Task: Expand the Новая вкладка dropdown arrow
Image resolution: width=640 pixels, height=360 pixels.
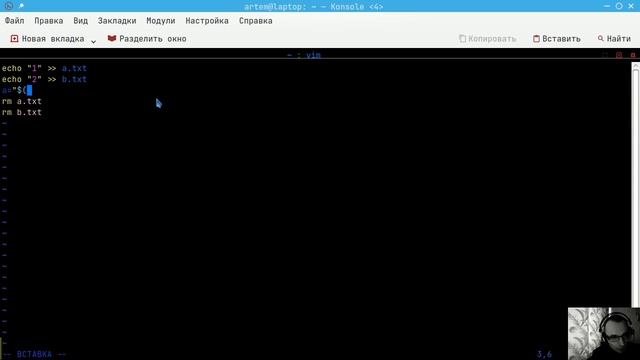Action: click(x=93, y=41)
